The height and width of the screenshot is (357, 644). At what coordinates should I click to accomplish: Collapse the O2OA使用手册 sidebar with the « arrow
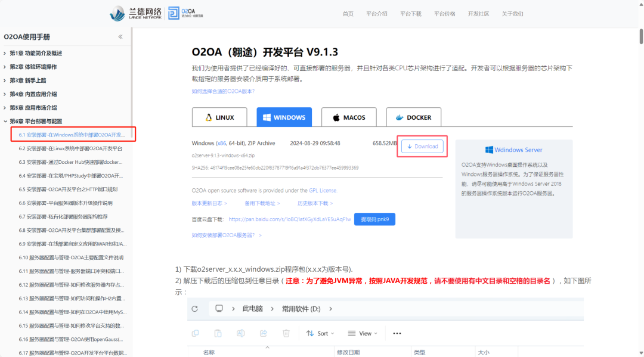(120, 36)
